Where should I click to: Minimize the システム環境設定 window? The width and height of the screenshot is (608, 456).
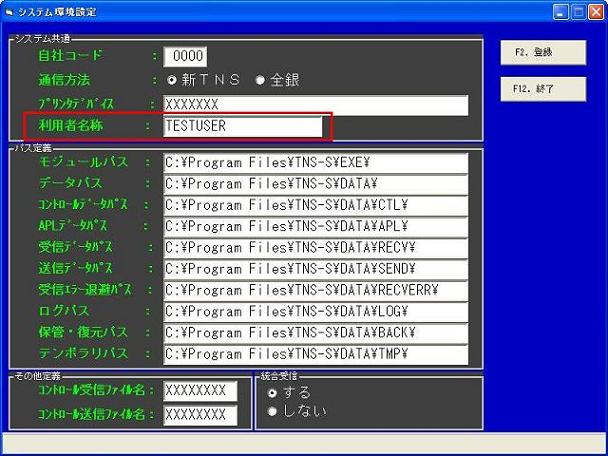(x=560, y=12)
